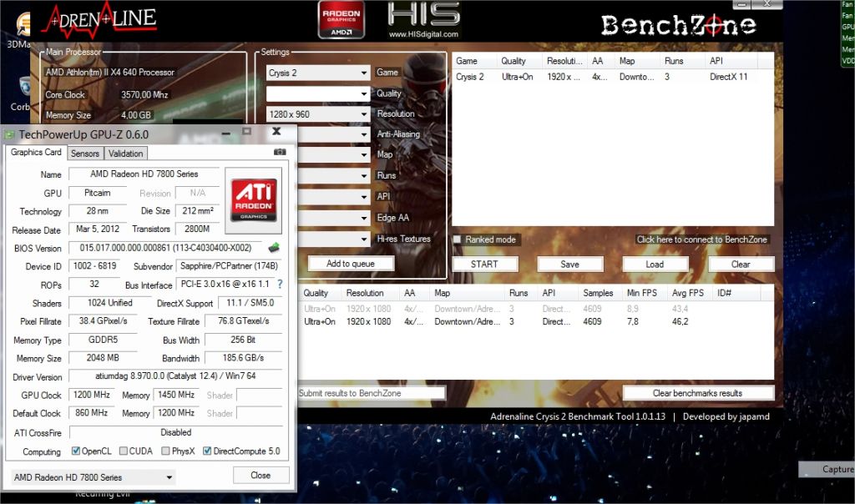Click the Driver Version value field
855x504 pixels.
pos(175,376)
